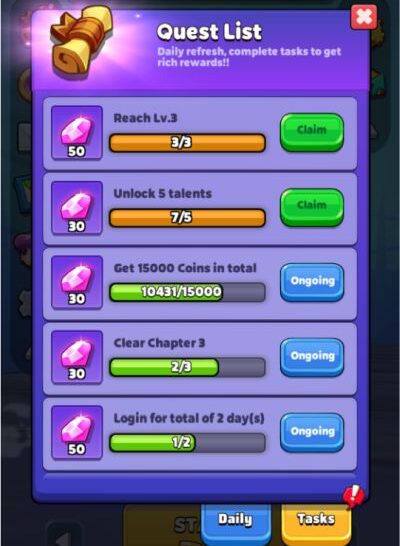Screen dimensions: 400x546
Task: Tap the 30 gem icon for Unlock 5 talents
Action: coord(77,208)
